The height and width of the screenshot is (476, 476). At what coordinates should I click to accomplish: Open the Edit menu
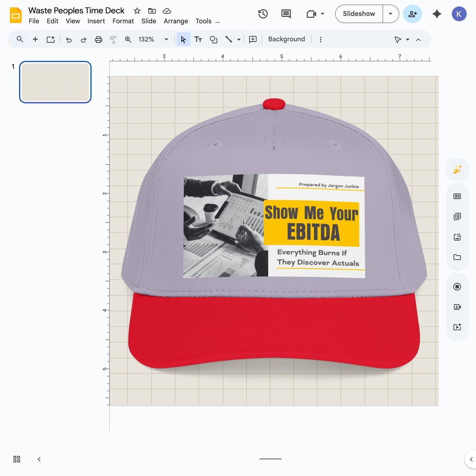click(x=52, y=21)
